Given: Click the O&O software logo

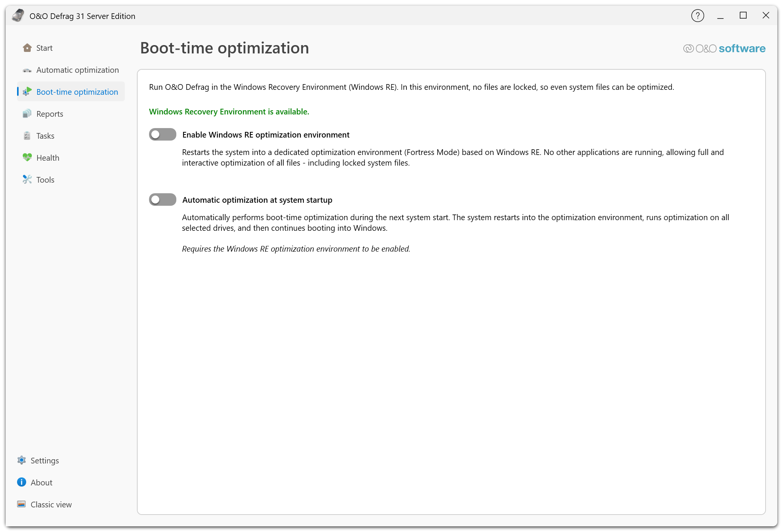Looking at the screenshot, I should [724, 49].
